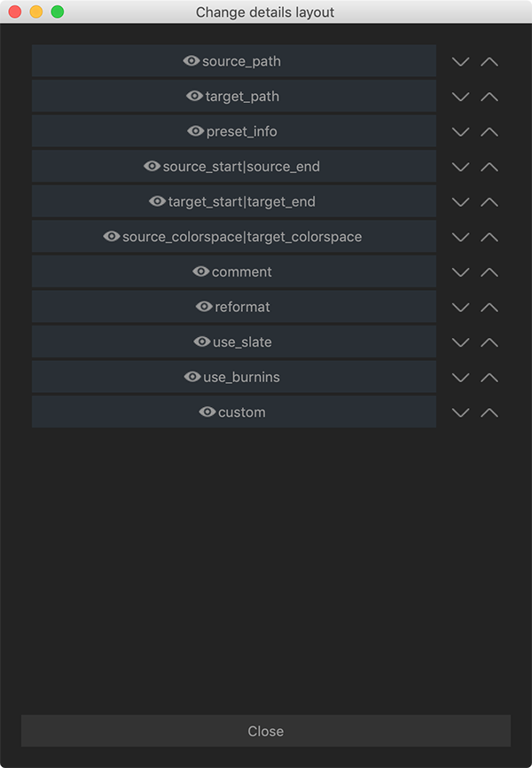
Task: Move use_burnins row up
Action: (489, 378)
